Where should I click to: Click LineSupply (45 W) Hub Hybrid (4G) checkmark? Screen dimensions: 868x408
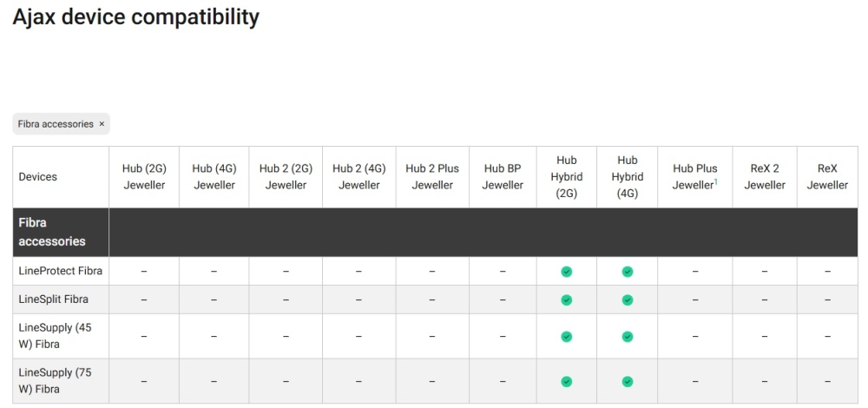(x=628, y=337)
